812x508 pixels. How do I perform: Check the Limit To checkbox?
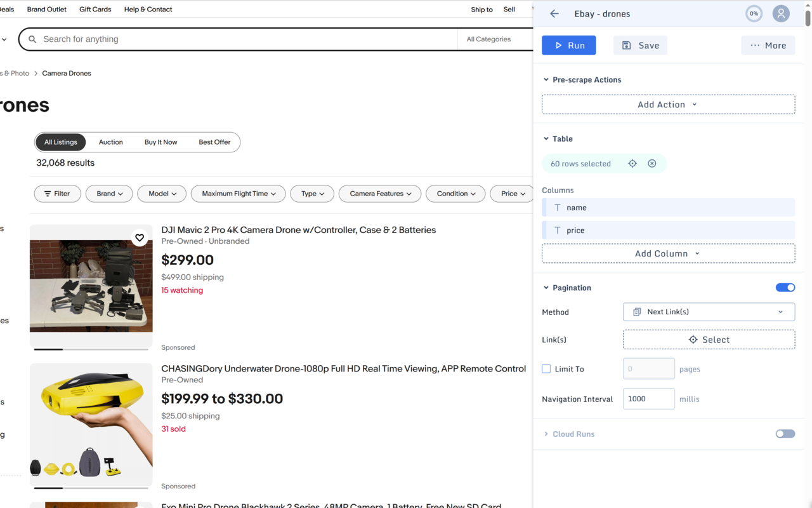pyautogui.click(x=546, y=369)
